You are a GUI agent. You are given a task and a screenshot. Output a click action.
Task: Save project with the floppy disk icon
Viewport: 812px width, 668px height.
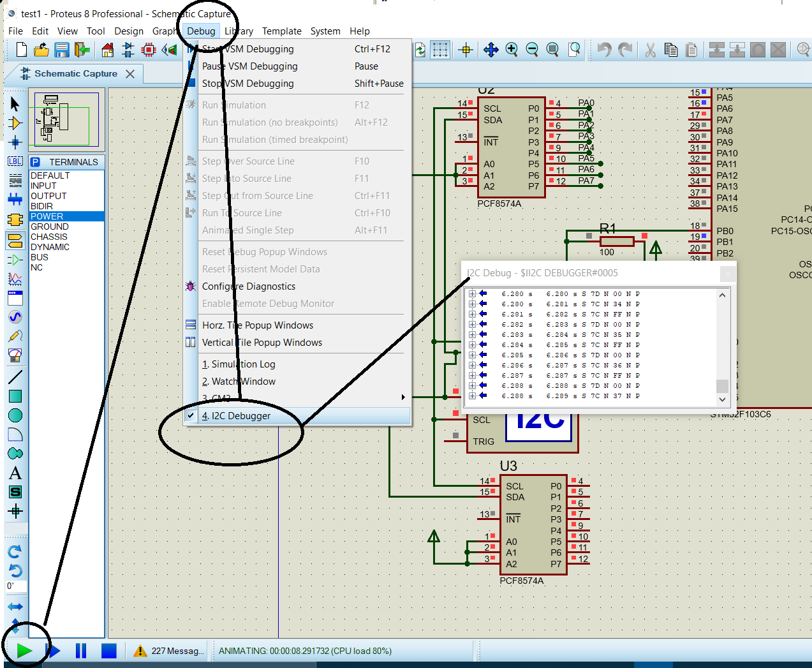tap(62, 50)
